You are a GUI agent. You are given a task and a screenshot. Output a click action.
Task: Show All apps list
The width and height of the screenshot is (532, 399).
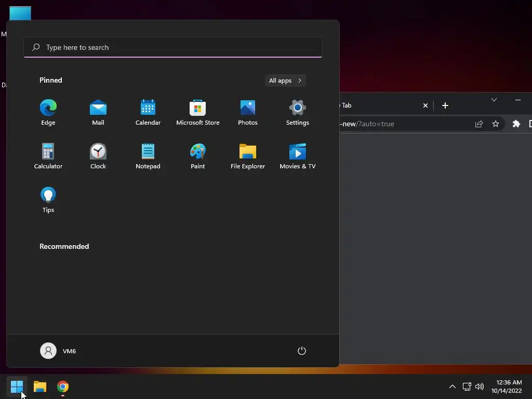(x=285, y=81)
